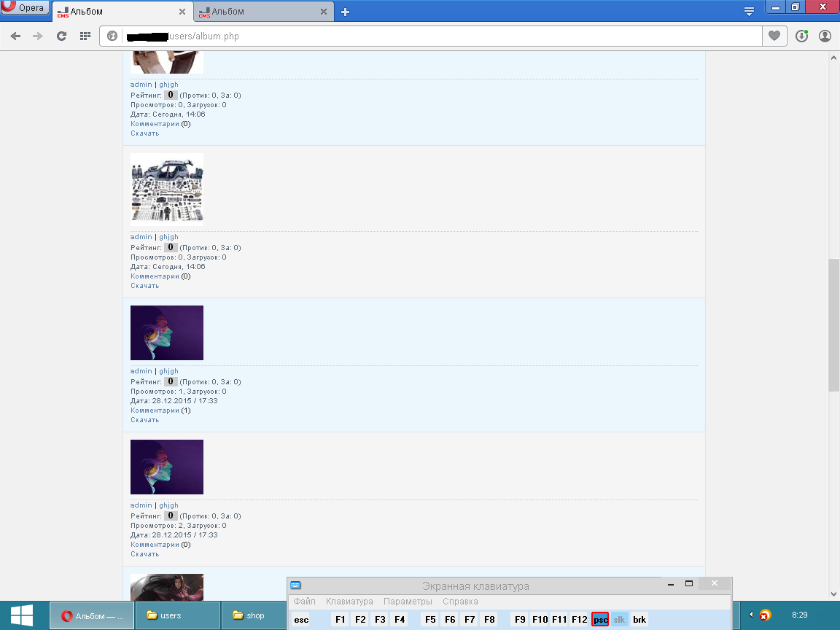Open Комментарии (1) link of 17:33 photo
Screen dimensions: 840x630
[x=155, y=411]
